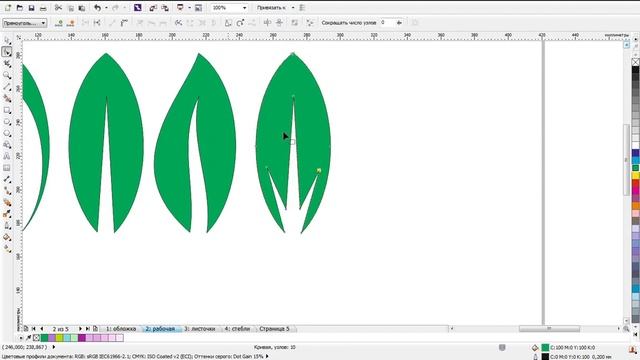The image size is (640, 360).
Task: Expand the color profile info arrow
Action: pos(267,356)
